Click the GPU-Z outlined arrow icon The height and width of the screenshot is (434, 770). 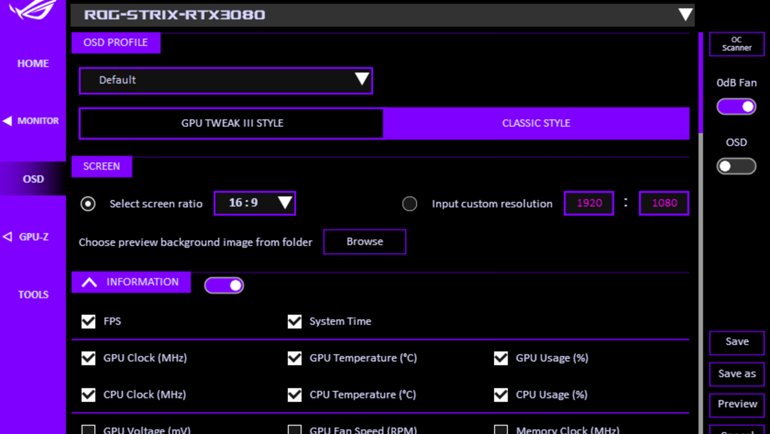click(x=7, y=237)
